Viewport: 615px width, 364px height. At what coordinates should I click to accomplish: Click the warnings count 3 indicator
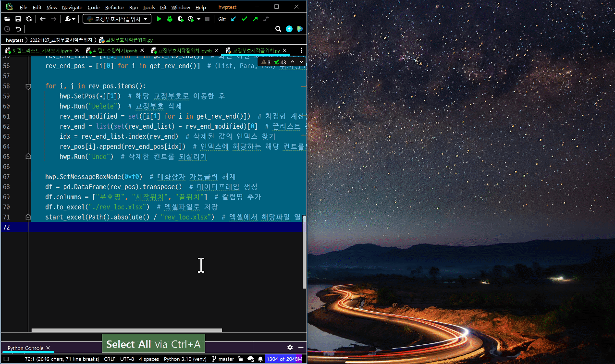tap(266, 62)
